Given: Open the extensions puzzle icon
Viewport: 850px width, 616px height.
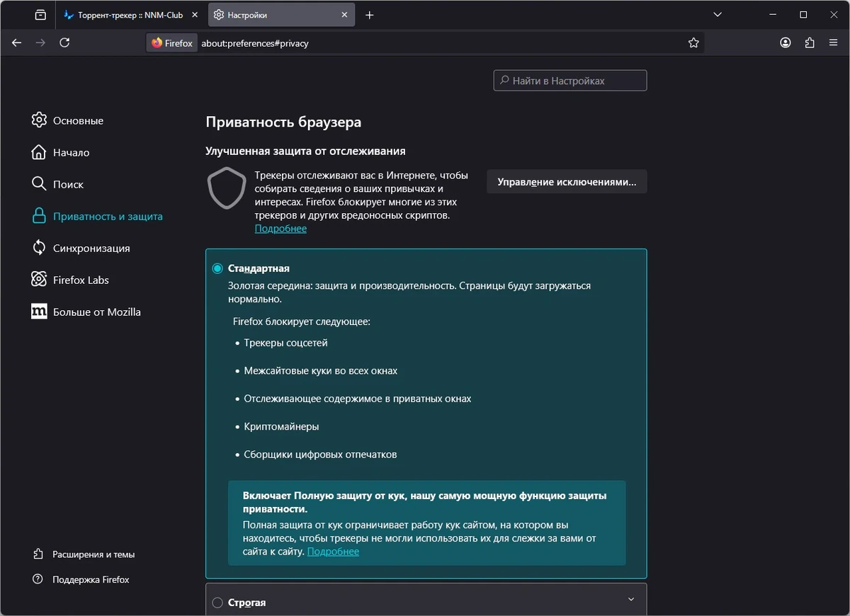Looking at the screenshot, I should pos(810,43).
